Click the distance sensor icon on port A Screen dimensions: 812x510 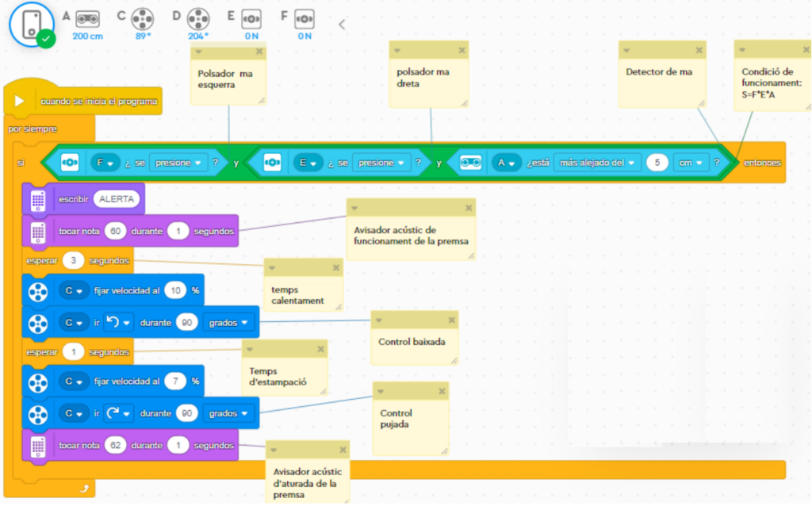click(x=86, y=18)
